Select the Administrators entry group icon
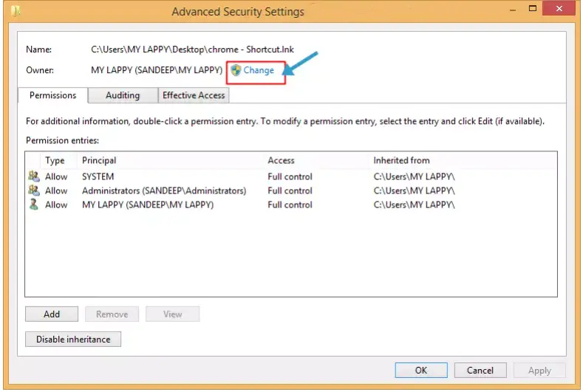 click(34, 190)
